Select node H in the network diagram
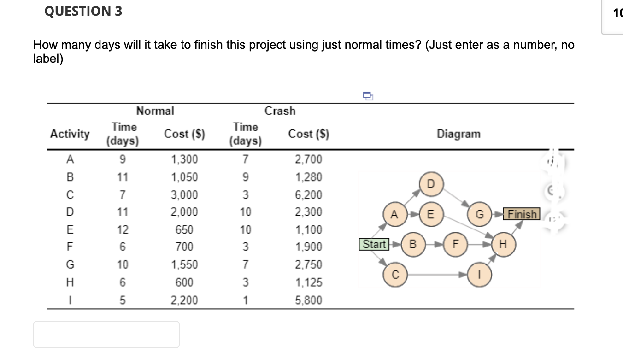 coord(503,244)
